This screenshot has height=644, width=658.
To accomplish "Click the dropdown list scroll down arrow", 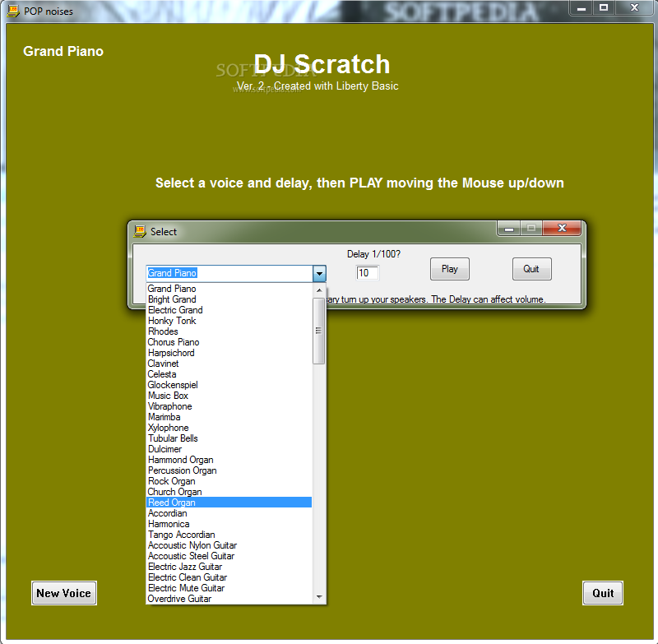I will point(319,596).
